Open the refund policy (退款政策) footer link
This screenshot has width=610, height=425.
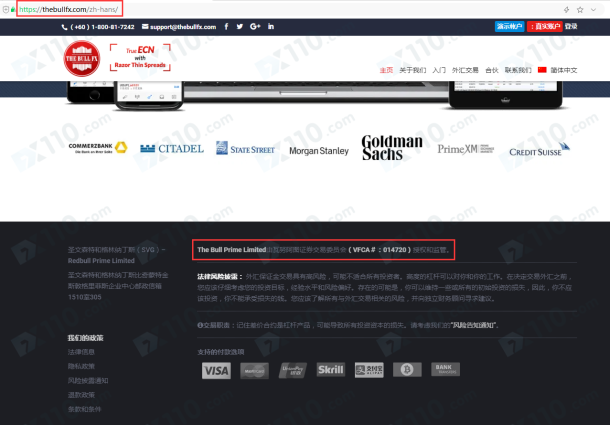pos(81,395)
